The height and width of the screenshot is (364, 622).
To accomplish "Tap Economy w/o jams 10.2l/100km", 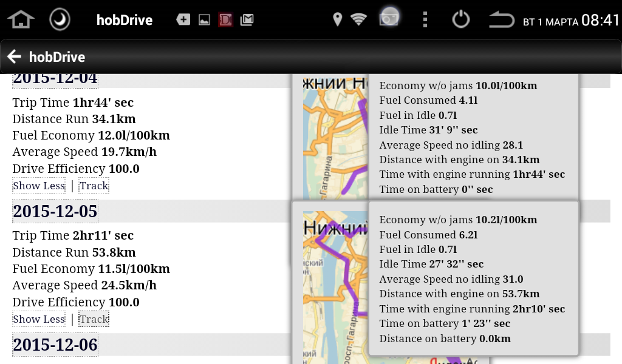I will (x=458, y=220).
